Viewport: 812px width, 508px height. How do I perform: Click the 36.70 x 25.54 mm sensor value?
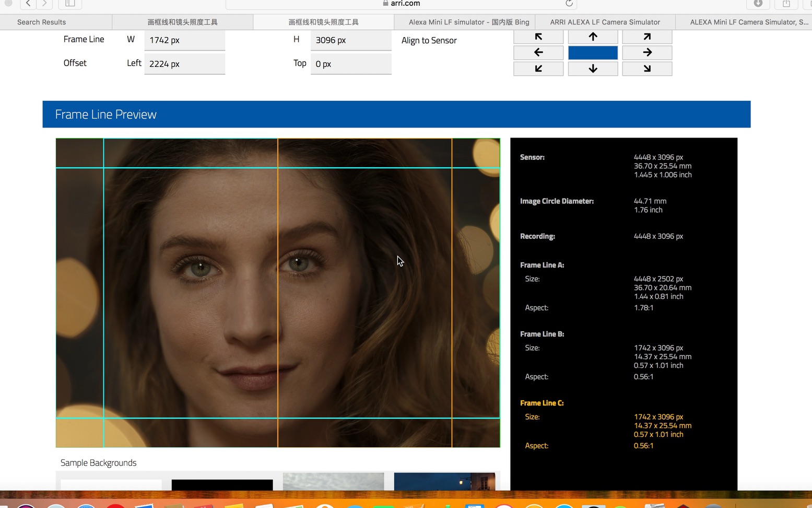point(663,166)
